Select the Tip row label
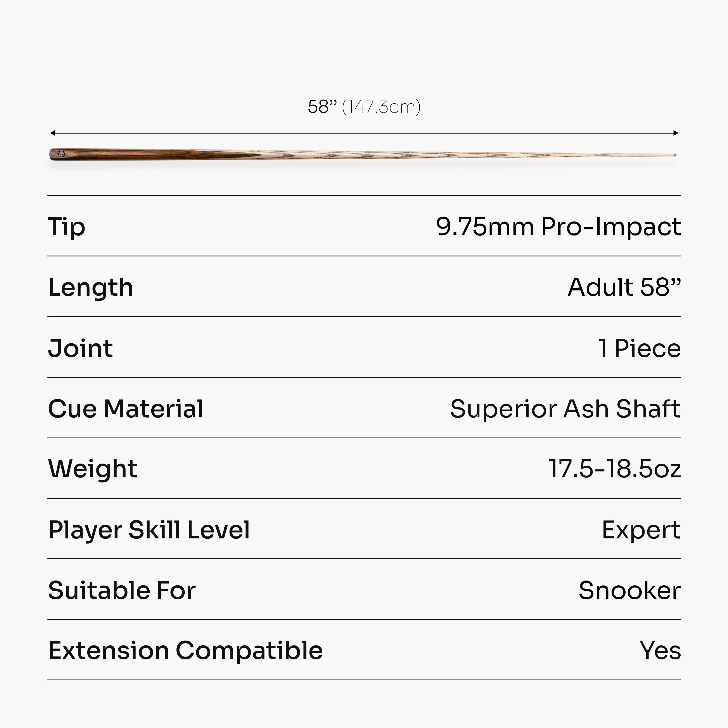The height and width of the screenshot is (728, 728). pos(67,227)
